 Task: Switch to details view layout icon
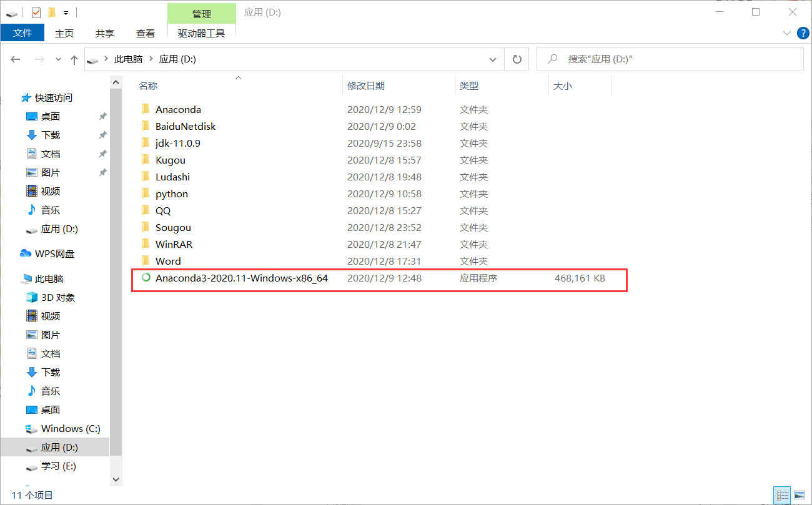(x=783, y=496)
